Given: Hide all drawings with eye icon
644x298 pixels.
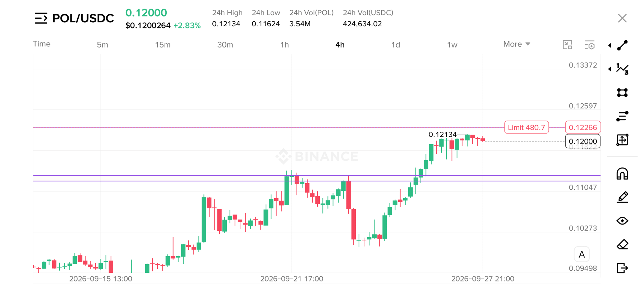Looking at the screenshot, I should tap(622, 221).
